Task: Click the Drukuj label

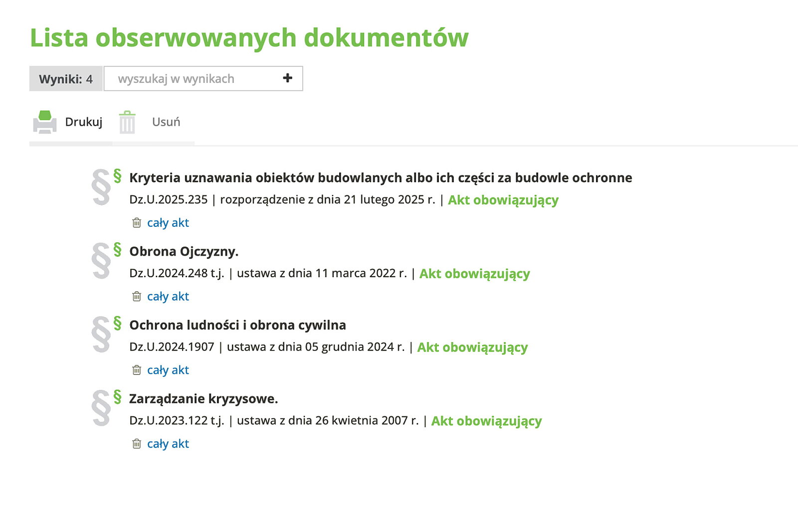Action: 84,122
